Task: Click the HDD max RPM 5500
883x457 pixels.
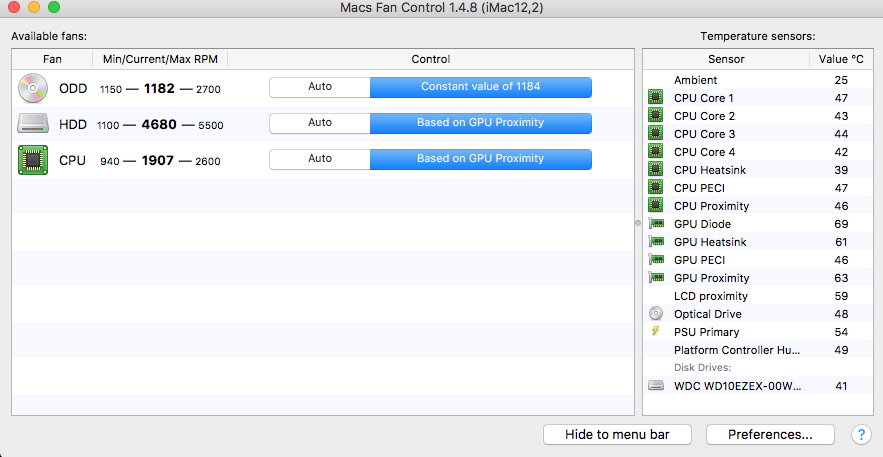Action: (x=211, y=125)
